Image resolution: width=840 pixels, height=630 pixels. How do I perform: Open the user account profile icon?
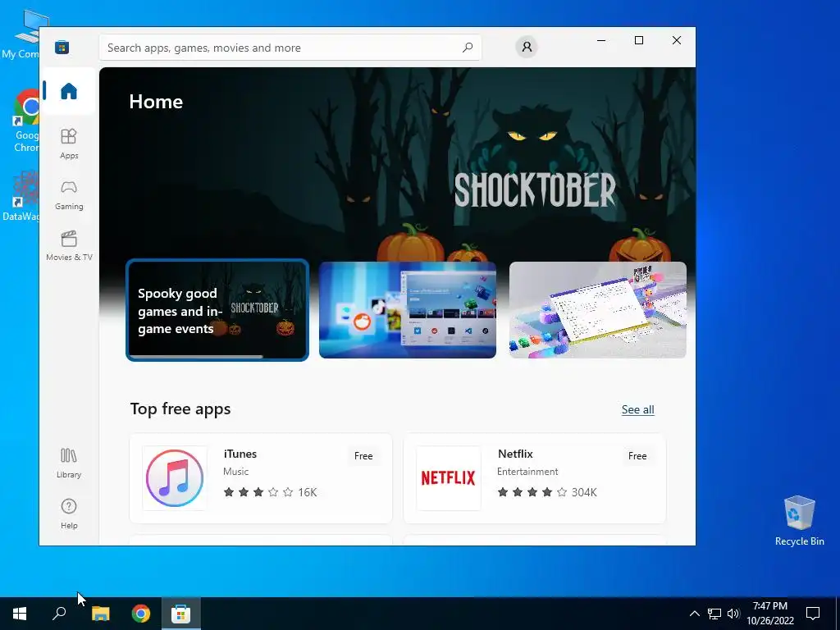(x=527, y=47)
